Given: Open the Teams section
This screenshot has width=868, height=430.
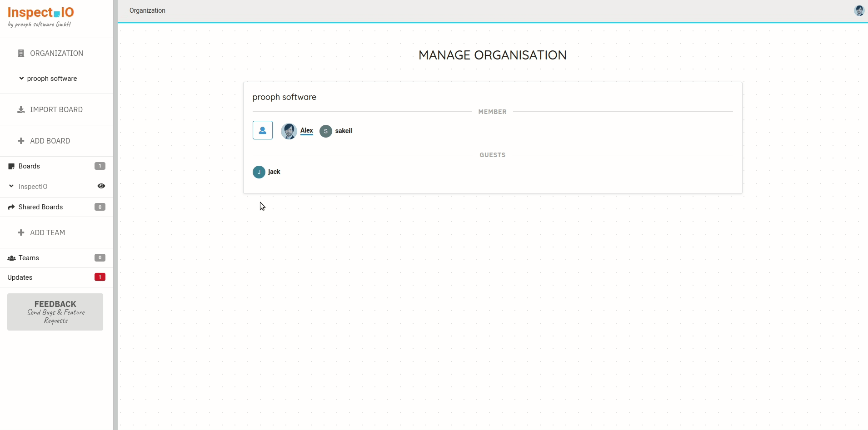Looking at the screenshot, I should point(29,258).
